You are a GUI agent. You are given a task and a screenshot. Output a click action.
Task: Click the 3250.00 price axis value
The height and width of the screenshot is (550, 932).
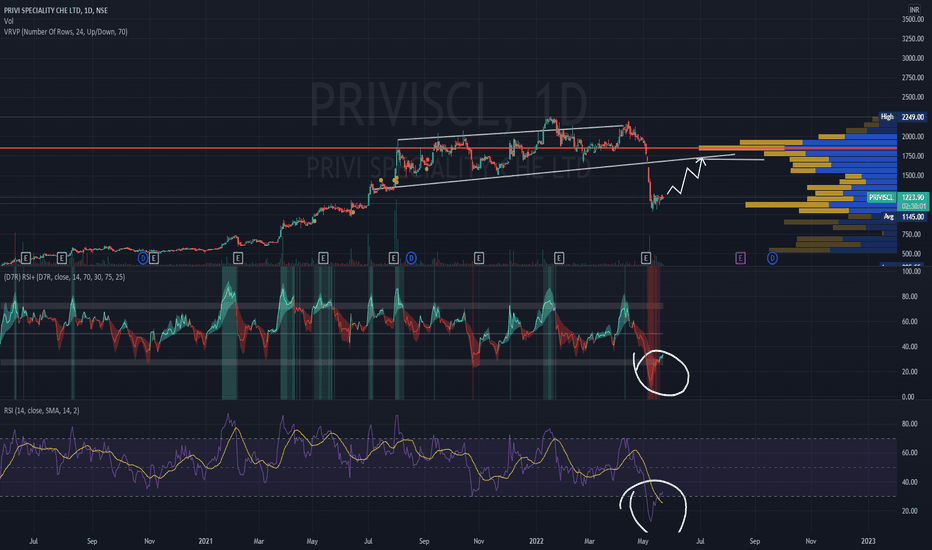coord(912,39)
